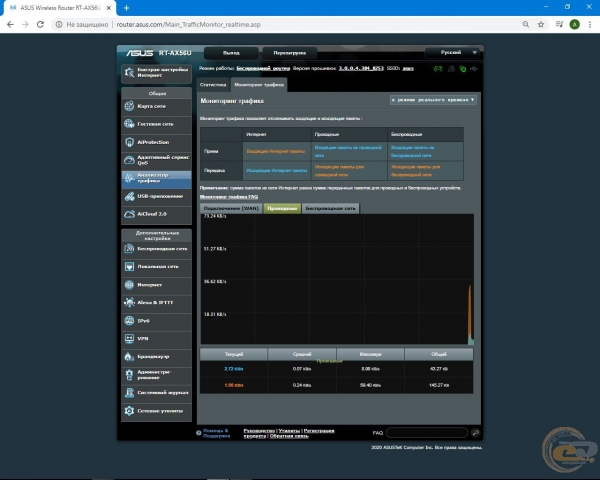Open the Обратная связь footer link
The width and height of the screenshot is (600, 480).
pos(289,436)
